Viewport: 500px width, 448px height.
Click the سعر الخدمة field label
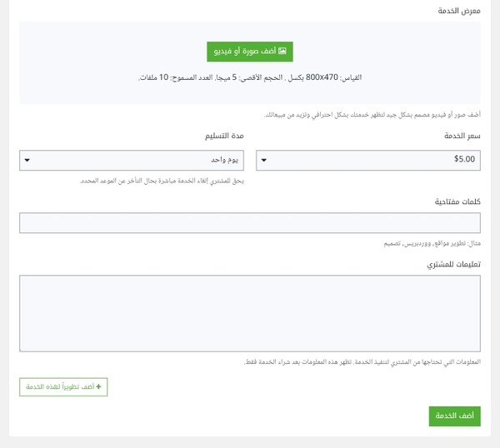[464, 135]
